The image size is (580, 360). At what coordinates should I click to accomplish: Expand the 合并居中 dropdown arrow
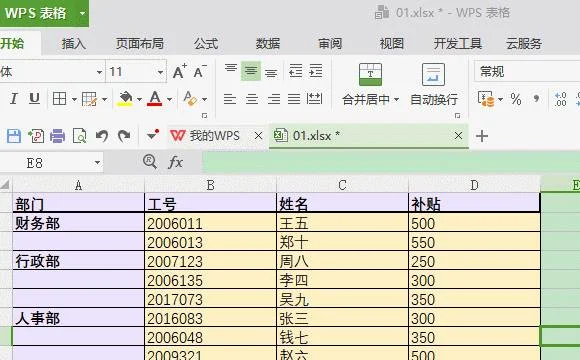tap(397, 99)
